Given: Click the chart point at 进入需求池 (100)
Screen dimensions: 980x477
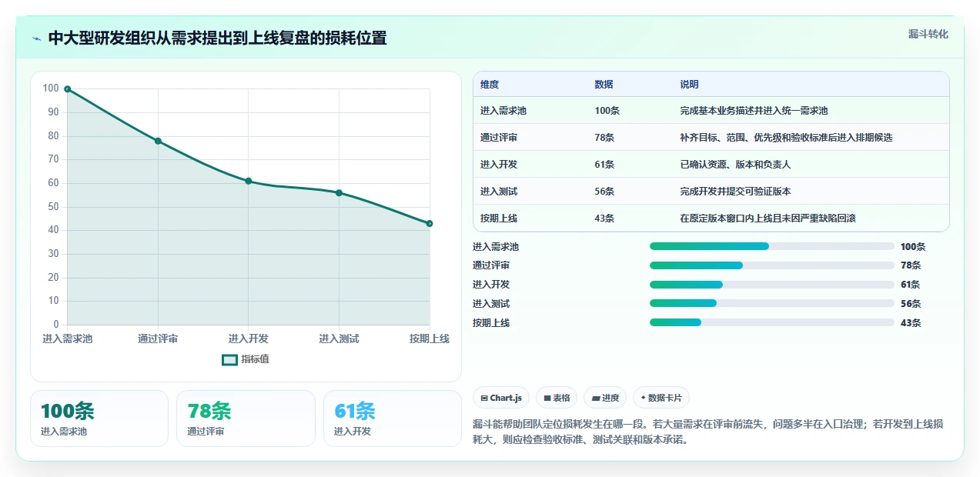Looking at the screenshot, I should pyautogui.click(x=68, y=89).
